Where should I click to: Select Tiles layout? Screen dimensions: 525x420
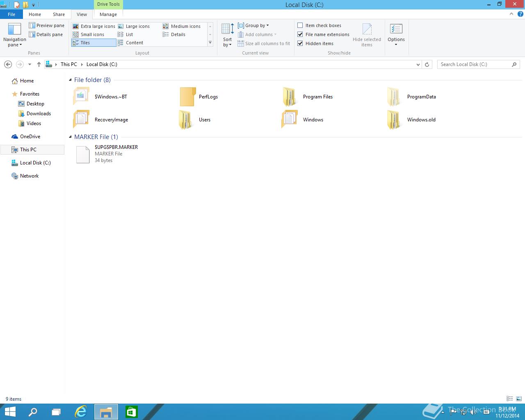[94, 43]
